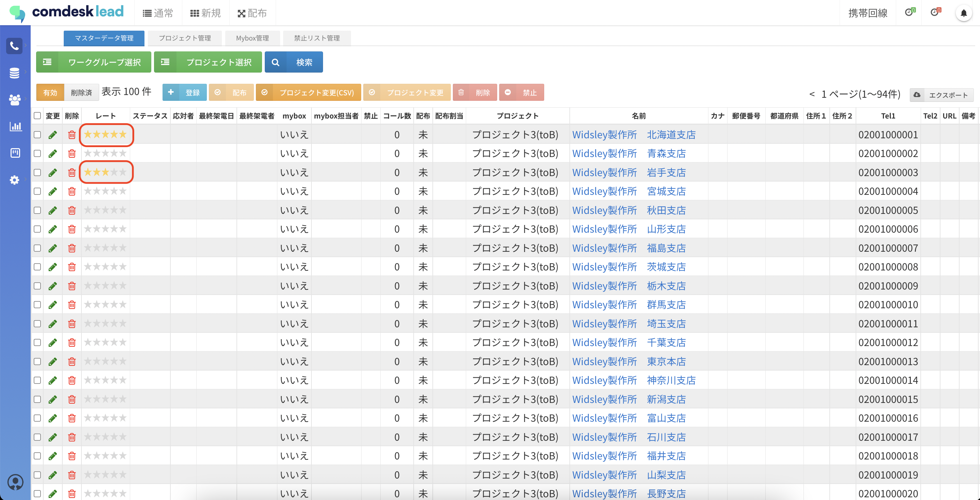Open the user profile avatar at bottom left

tap(16, 482)
